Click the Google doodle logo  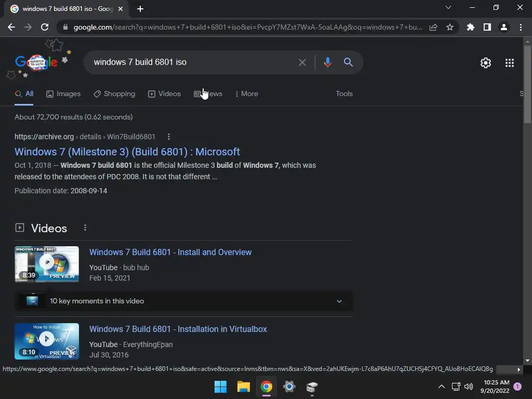tap(36, 62)
